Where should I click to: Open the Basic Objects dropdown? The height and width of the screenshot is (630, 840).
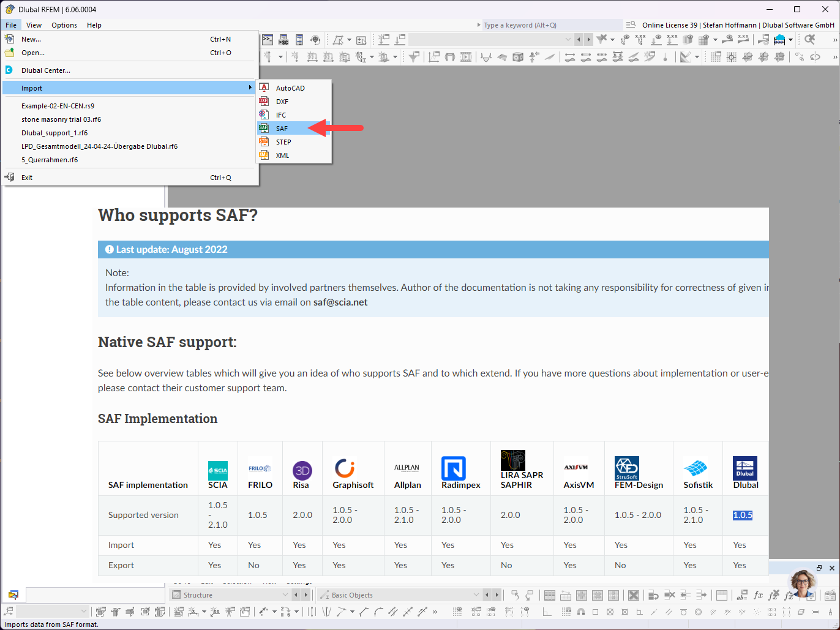(x=476, y=594)
